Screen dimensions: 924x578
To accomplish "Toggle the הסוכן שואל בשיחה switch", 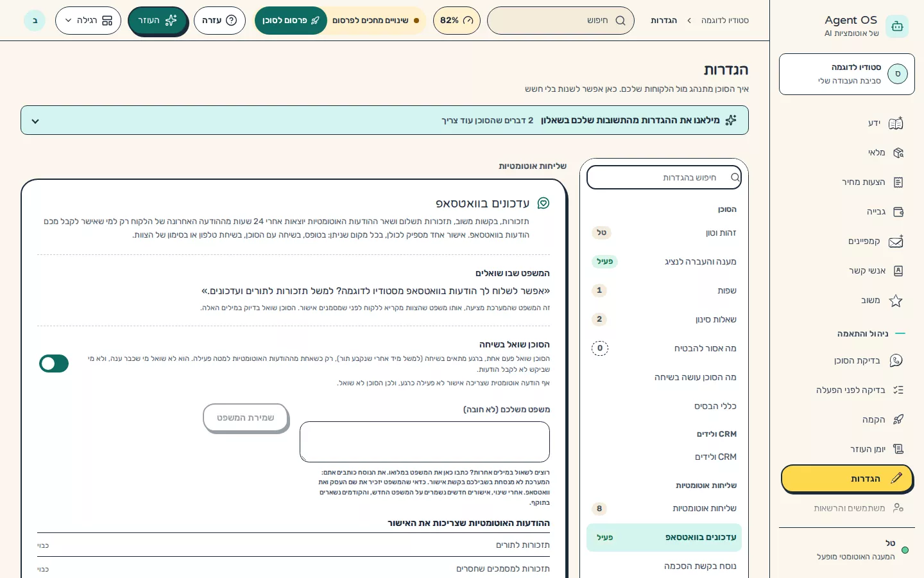I will [54, 363].
